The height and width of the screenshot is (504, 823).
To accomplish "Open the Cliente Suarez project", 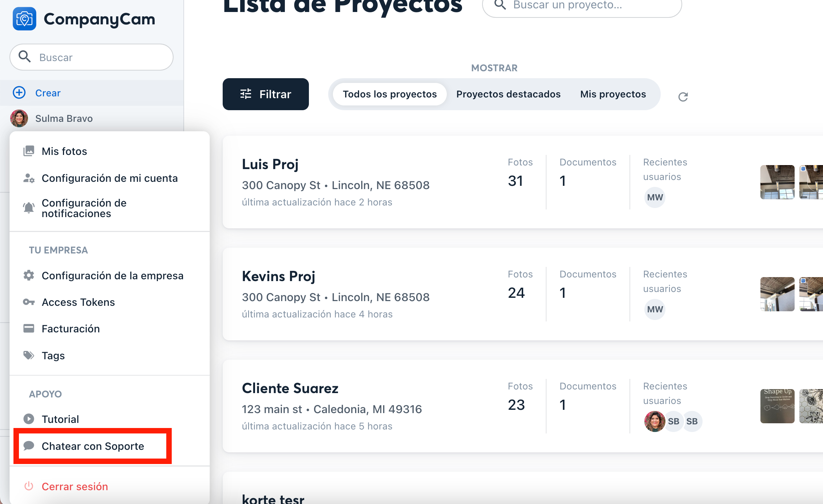I will [x=290, y=388].
